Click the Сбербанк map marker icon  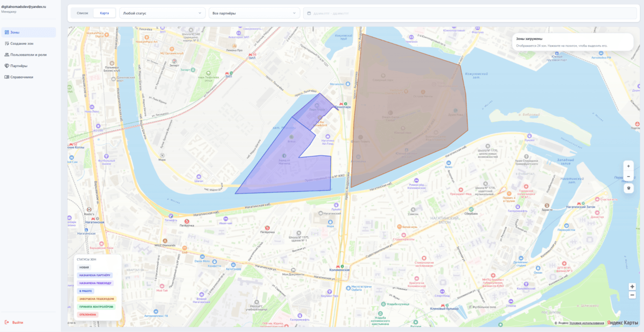(471, 209)
